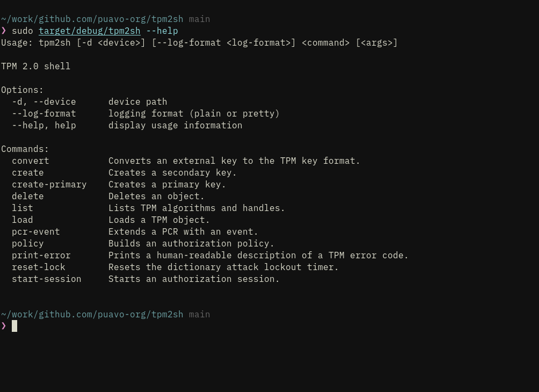This screenshot has width=539, height=392.
Task: Click the underlined target/debug/tpm2sh path
Action: [89, 31]
